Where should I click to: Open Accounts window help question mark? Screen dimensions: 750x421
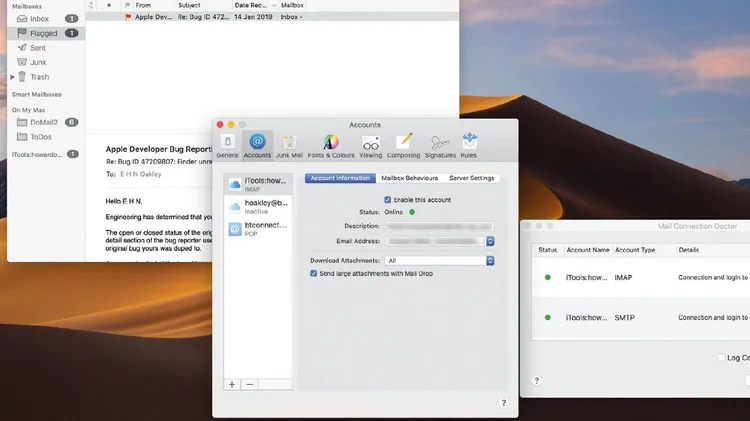click(x=503, y=402)
